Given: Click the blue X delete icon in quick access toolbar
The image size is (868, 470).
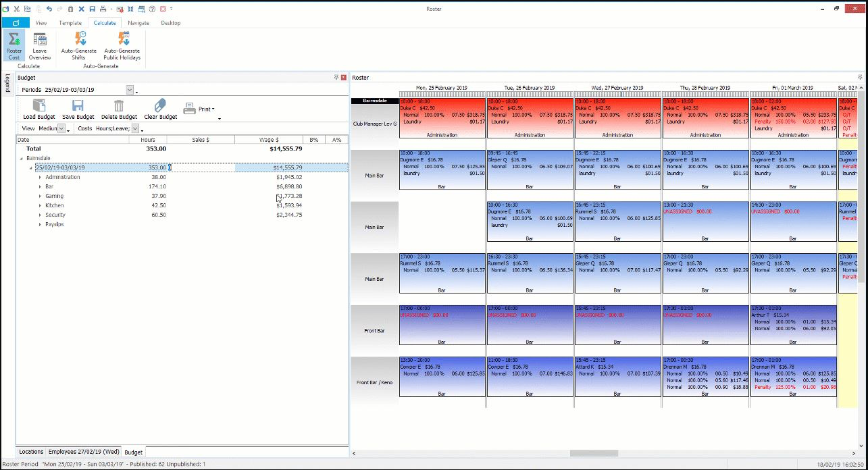Looking at the screenshot, I should pos(82,9).
